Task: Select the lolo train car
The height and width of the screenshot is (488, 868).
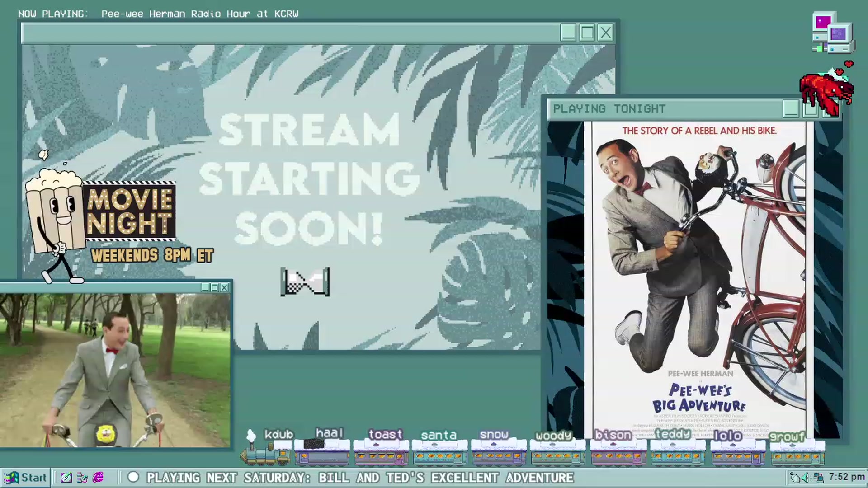Action: 738,453
